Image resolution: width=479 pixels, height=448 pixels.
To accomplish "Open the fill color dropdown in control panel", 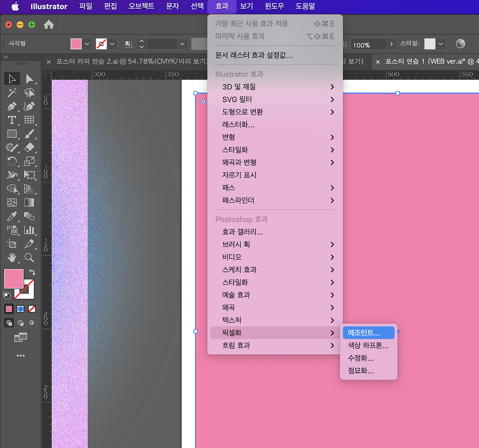I will coord(87,44).
